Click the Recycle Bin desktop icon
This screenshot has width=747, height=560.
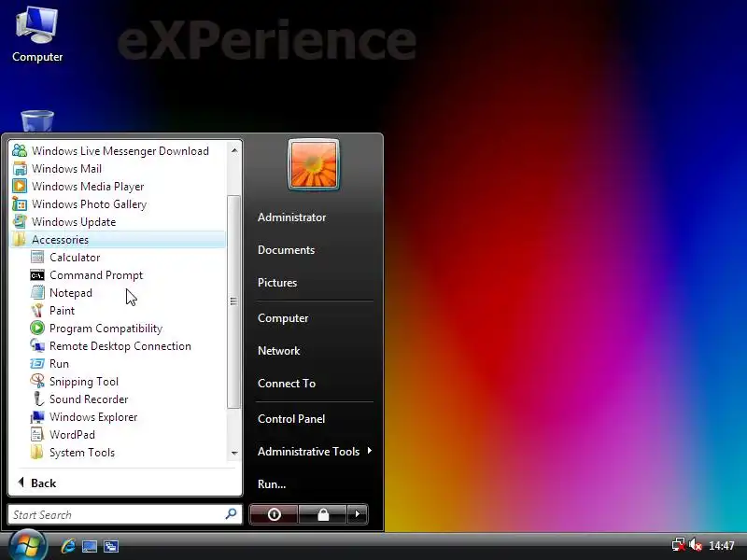click(37, 121)
